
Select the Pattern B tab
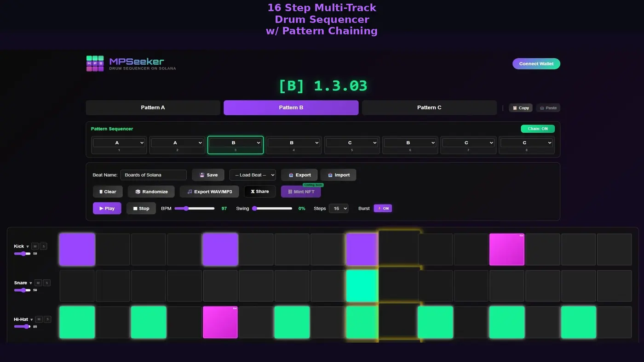291,107
